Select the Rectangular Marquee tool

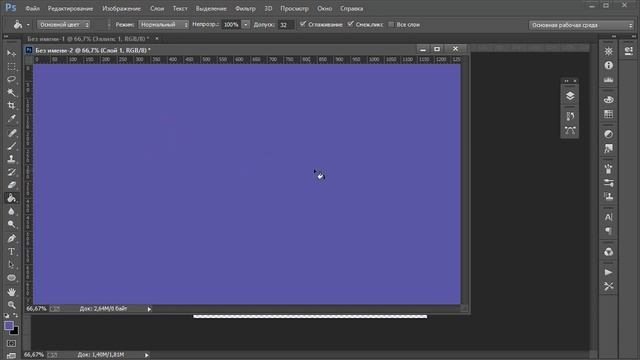[x=11, y=67]
